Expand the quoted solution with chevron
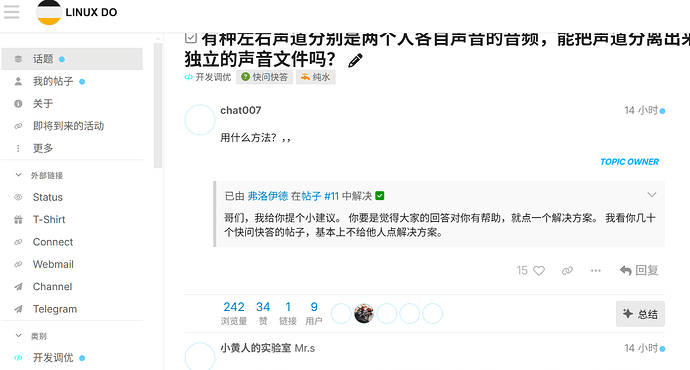 (652, 194)
